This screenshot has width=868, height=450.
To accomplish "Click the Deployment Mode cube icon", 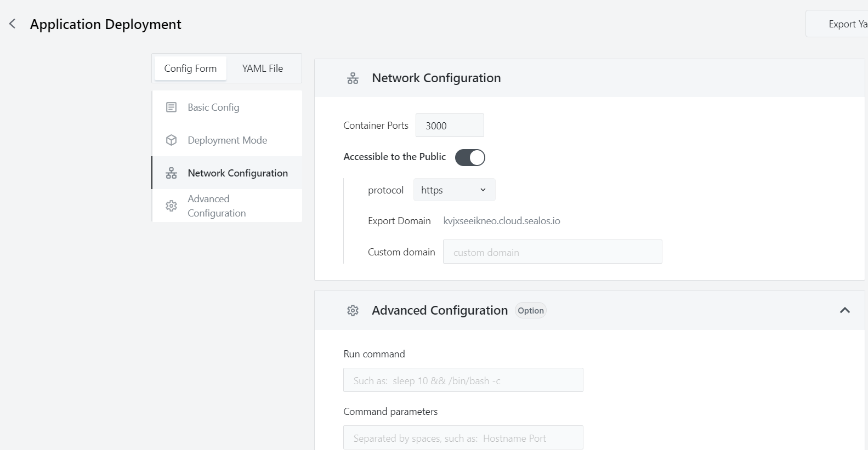I will pyautogui.click(x=171, y=140).
